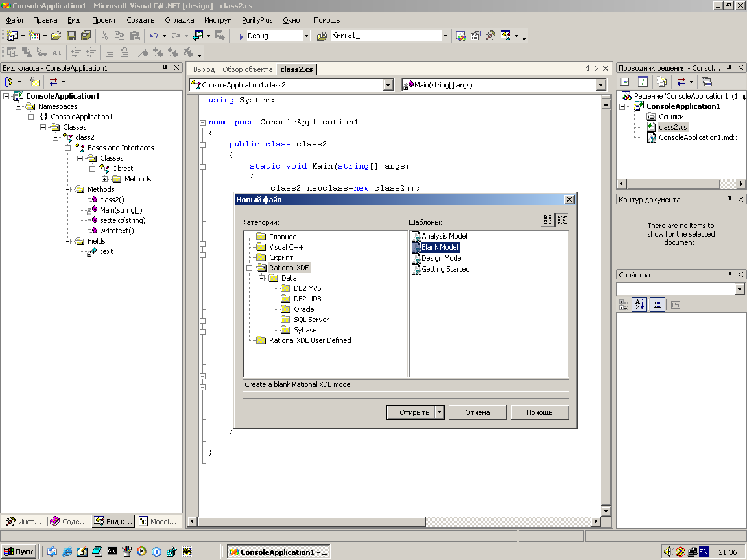747x560 pixels.
Task: Open the dropdown arrow next to Открыть
Action: pos(439,412)
